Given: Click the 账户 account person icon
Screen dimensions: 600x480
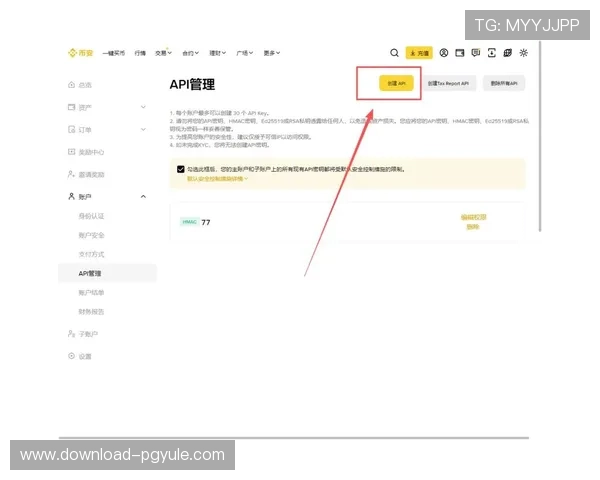Looking at the screenshot, I should [x=71, y=196].
